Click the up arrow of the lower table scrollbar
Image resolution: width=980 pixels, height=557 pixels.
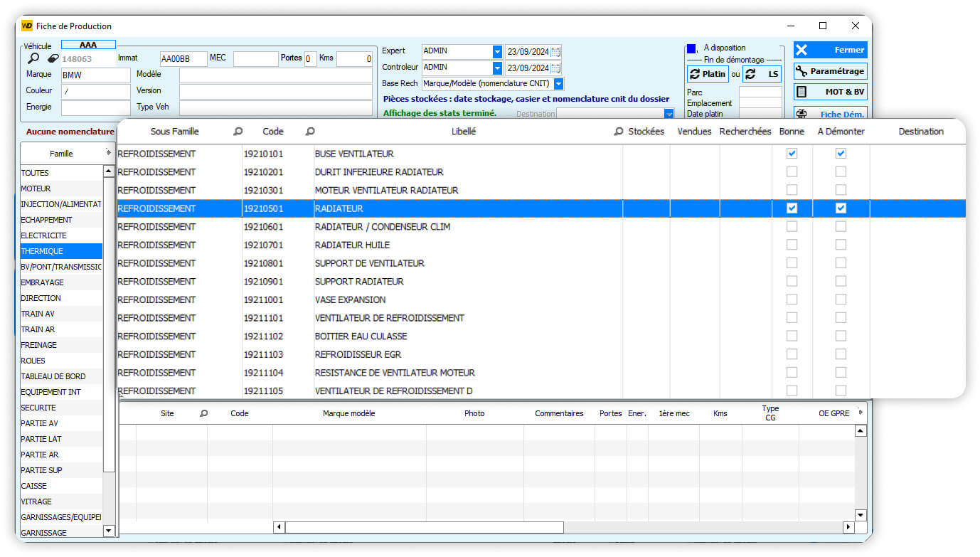(861, 431)
